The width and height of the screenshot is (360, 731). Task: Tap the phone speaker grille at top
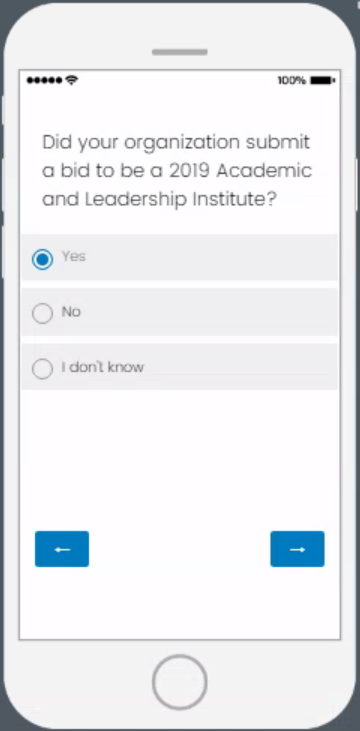point(180,52)
